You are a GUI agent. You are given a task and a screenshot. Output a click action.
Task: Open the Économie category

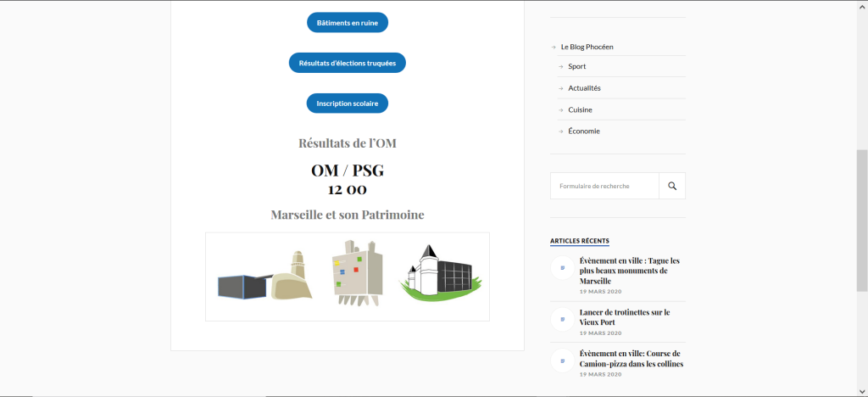click(x=584, y=131)
